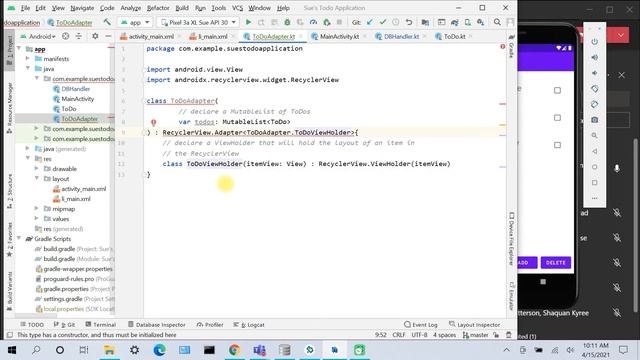This screenshot has width=640, height=360.
Task: Open SDK Manager icon in toolbar
Action: pyautogui.click(x=480, y=22)
